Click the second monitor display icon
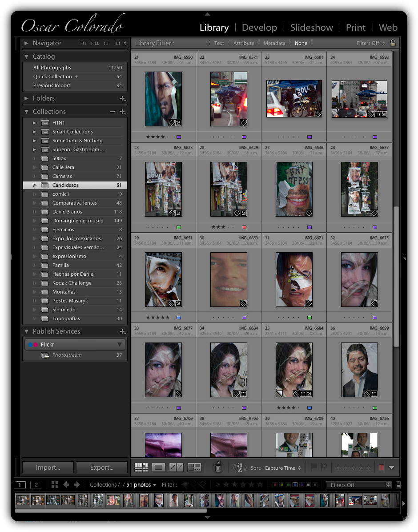This screenshot has height=532, width=418. click(x=36, y=484)
